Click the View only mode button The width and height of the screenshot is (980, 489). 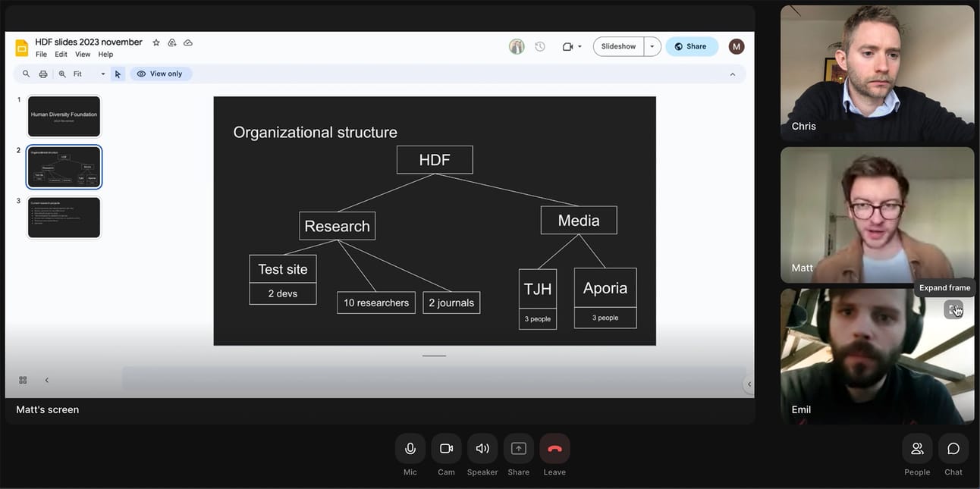(x=161, y=74)
